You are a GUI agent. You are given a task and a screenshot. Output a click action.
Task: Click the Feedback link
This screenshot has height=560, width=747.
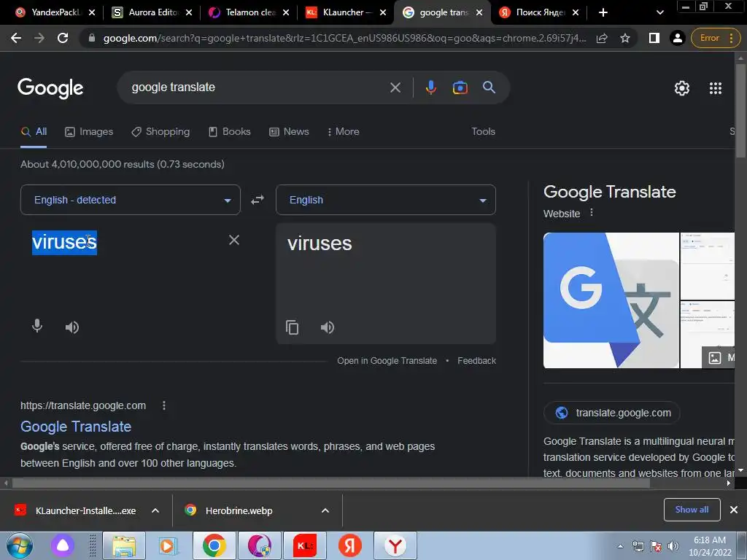click(x=476, y=361)
